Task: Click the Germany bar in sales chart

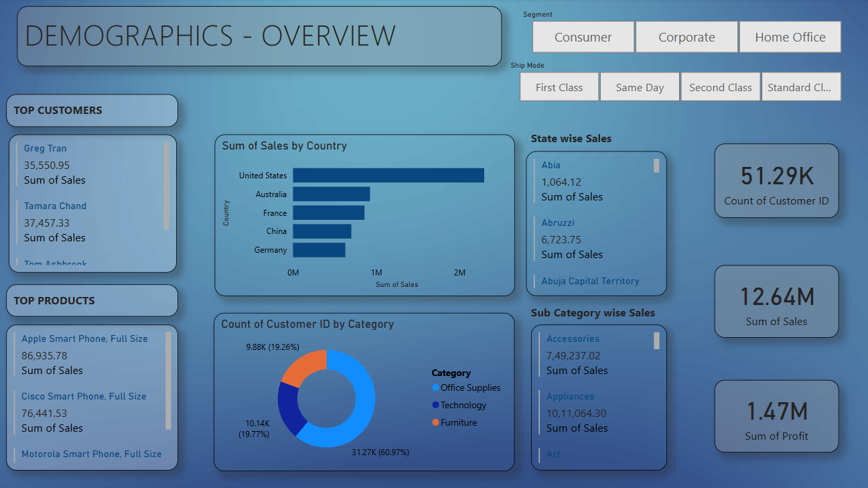Action: [x=319, y=249]
